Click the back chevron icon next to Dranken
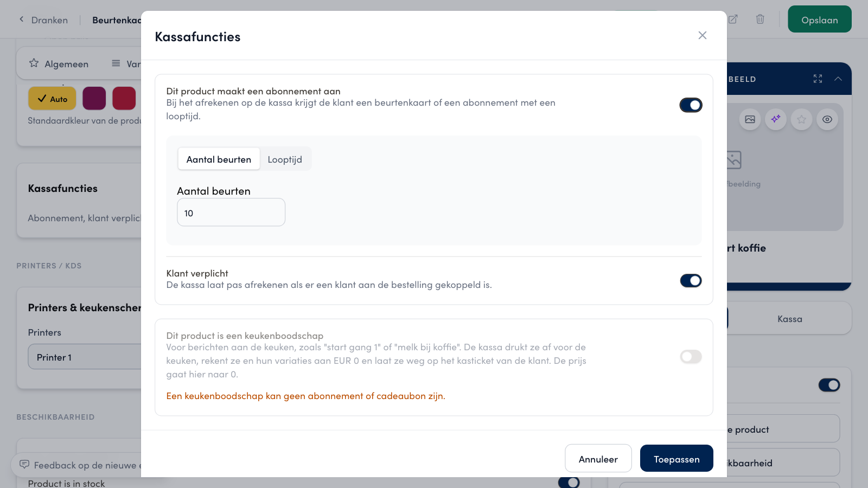Viewport: 868px width, 488px height. (22, 20)
